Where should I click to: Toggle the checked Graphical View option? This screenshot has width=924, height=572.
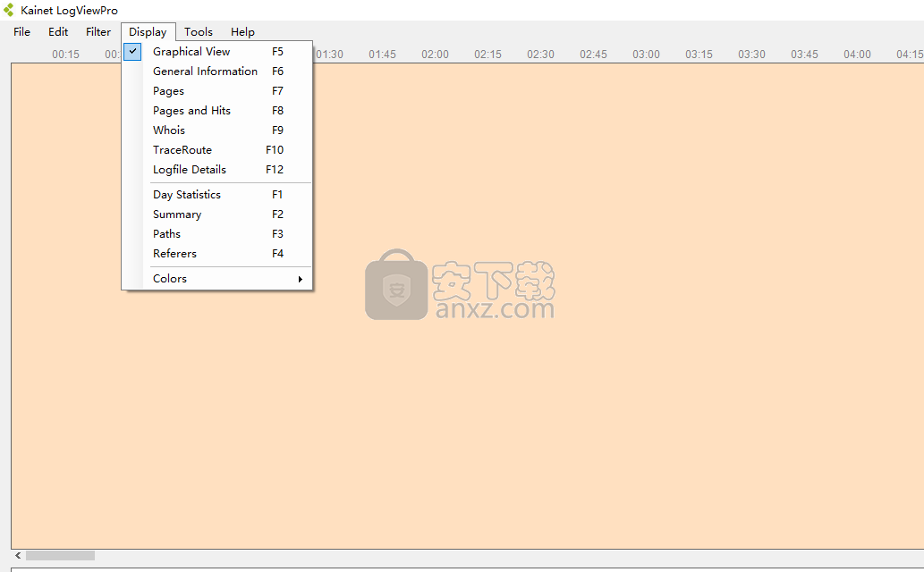click(216, 52)
